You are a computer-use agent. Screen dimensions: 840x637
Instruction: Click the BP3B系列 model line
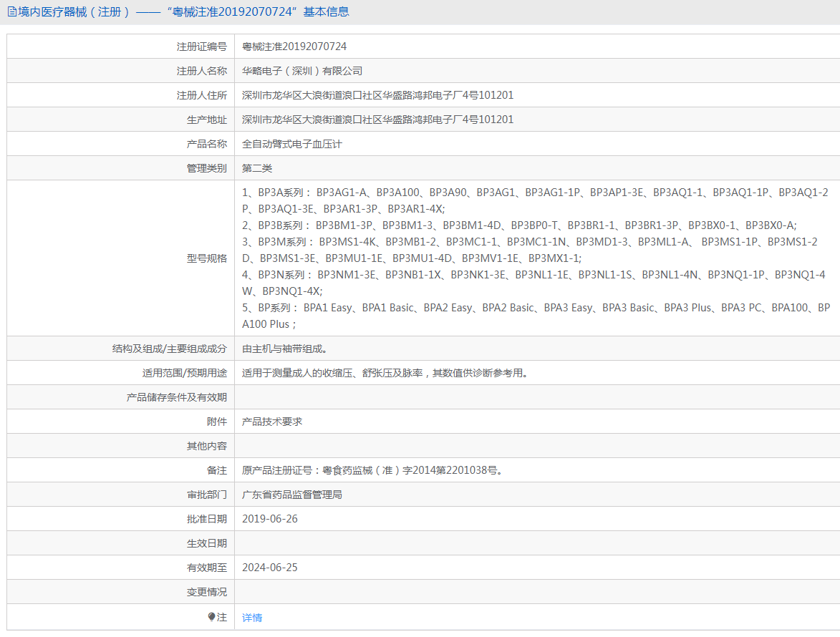(x=519, y=225)
